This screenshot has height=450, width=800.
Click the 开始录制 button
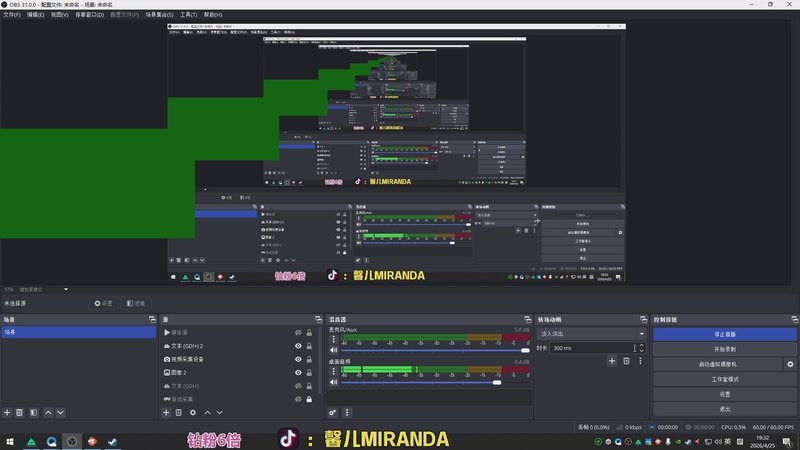click(724, 349)
